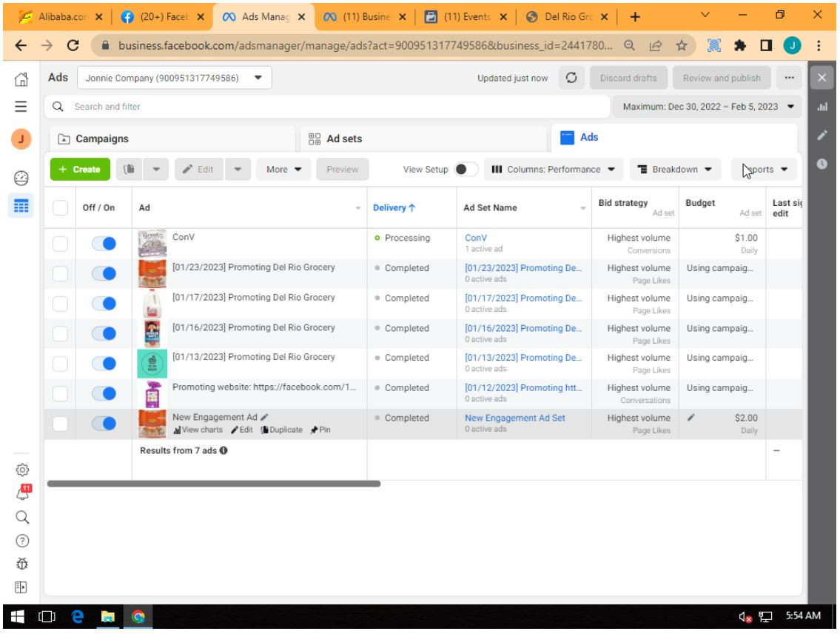Select the Ads tab
The height and width of the screenshot is (634, 840).
pyautogui.click(x=674, y=138)
